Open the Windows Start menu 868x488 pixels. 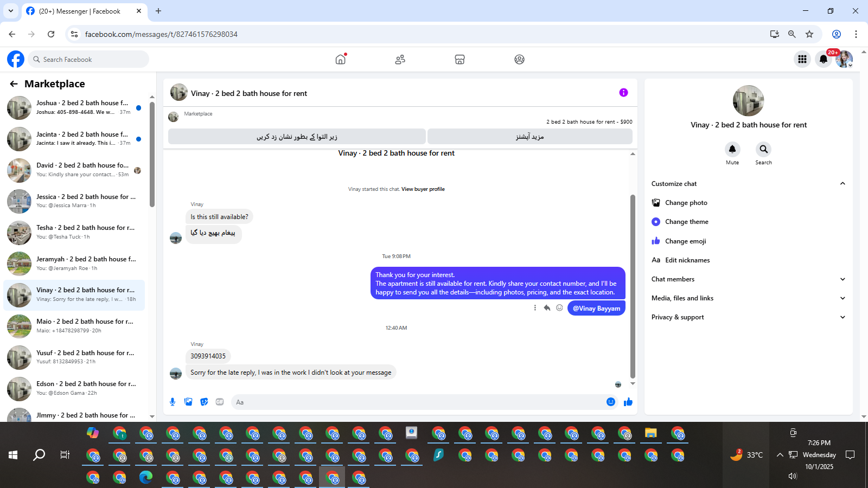pos(13,455)
